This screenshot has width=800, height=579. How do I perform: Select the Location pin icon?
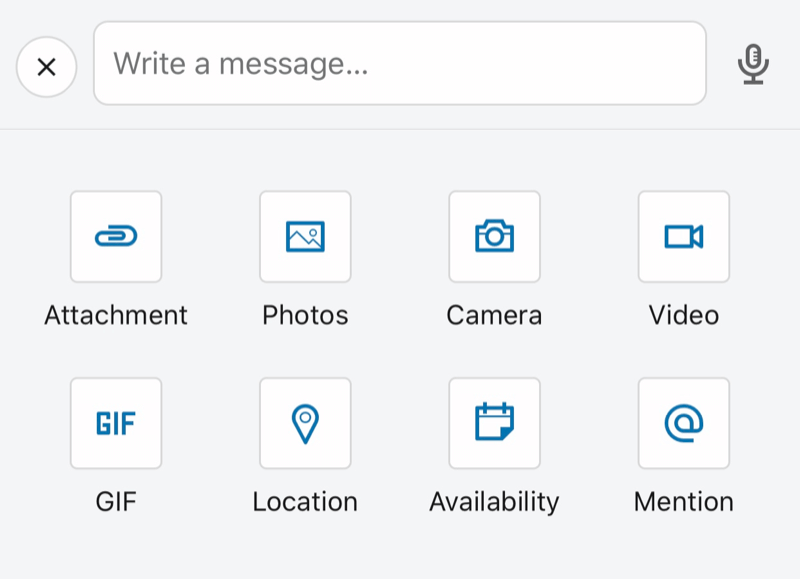[305, 423]
